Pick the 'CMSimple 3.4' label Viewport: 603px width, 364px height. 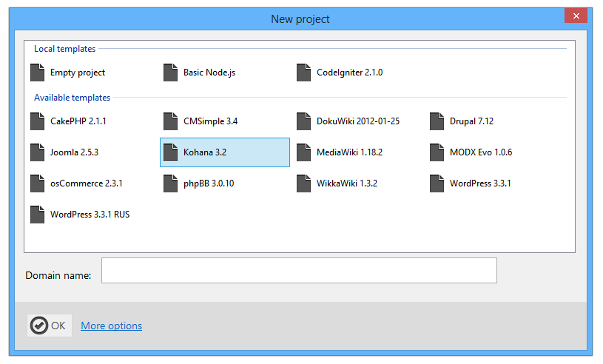(210, 121)
